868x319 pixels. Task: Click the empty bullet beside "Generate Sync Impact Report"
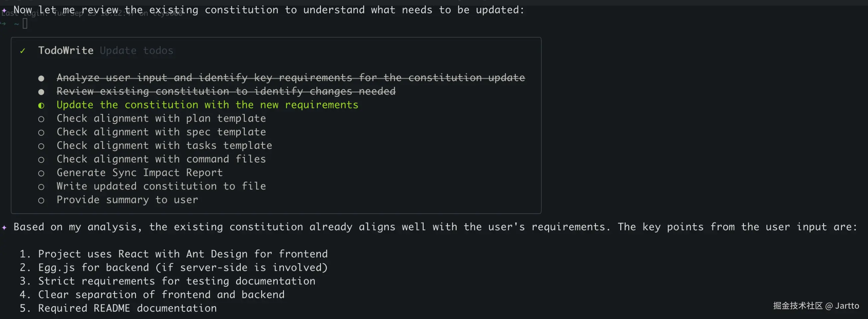pyautogui.click(x=41, y=173)
